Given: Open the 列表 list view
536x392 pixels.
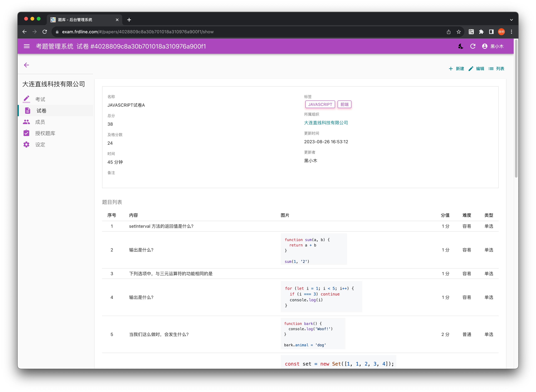Looking at the screenshot, I should (496, 69).
